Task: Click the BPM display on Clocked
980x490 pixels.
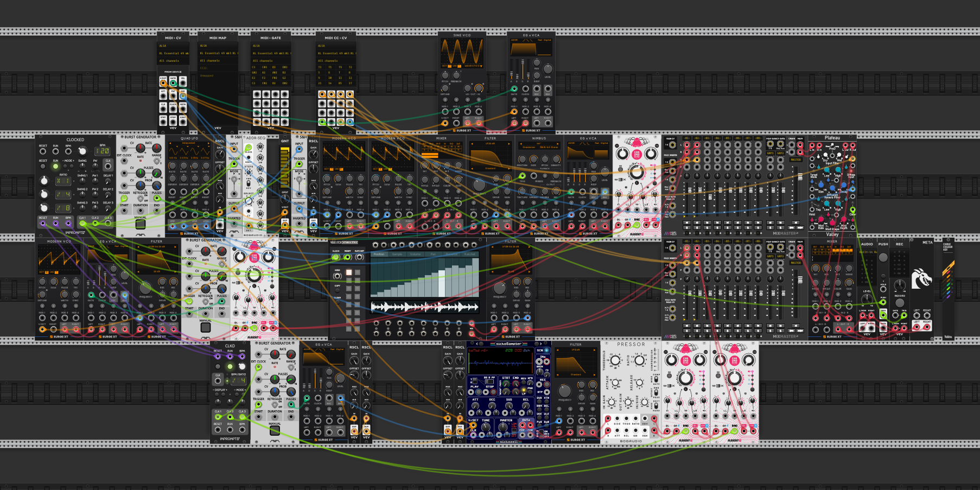Action: 103,151
